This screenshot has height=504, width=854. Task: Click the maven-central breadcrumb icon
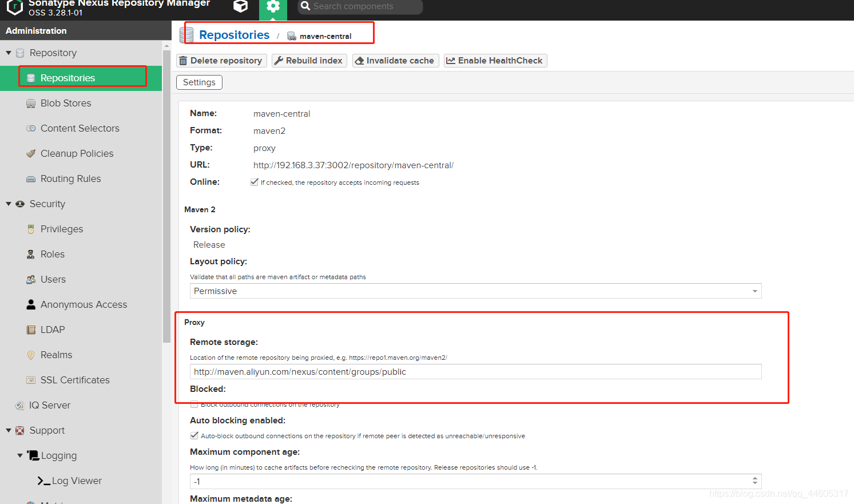tap(292, 36)
